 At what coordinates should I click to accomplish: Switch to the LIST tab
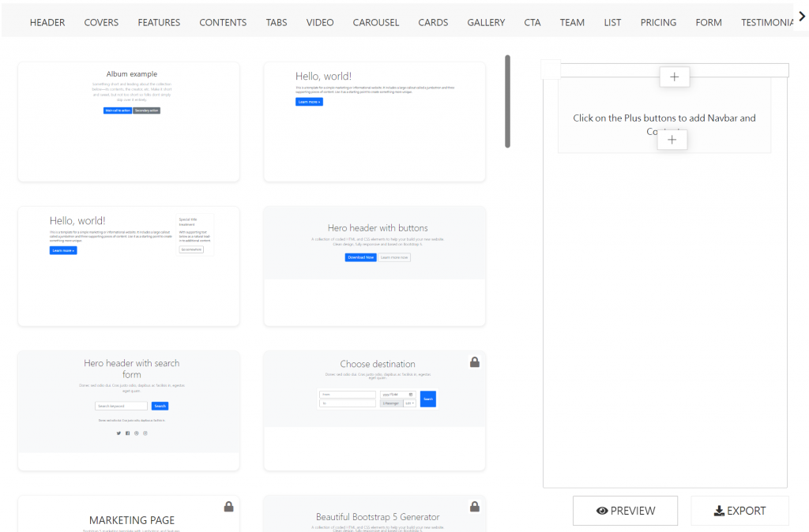[612, 23]
